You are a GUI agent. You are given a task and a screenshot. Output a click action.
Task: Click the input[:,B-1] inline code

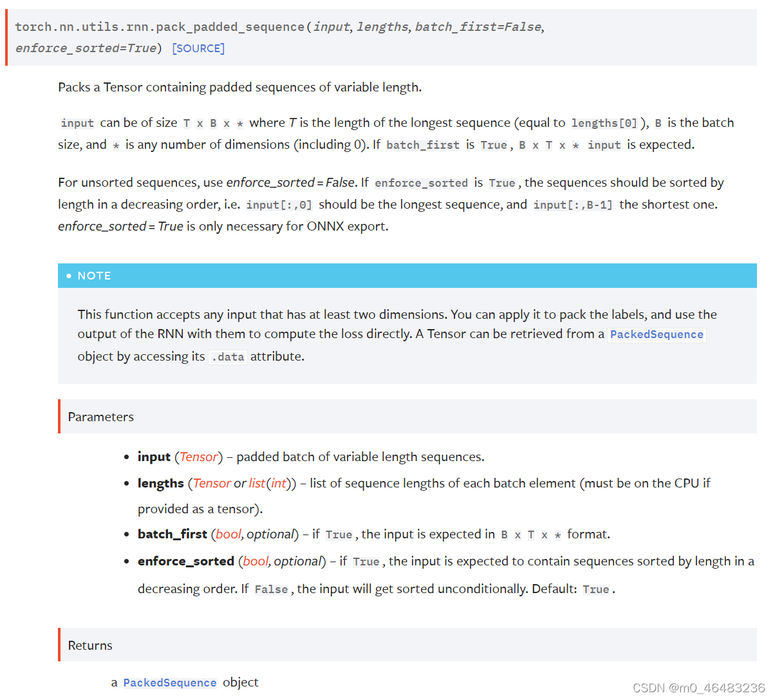coord(573,205)
